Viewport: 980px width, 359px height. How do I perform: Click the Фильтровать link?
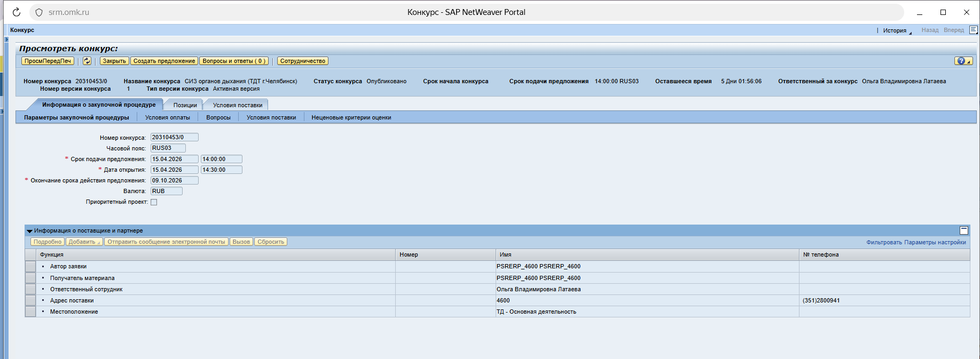pyautogui.click(x=884, y=242)
